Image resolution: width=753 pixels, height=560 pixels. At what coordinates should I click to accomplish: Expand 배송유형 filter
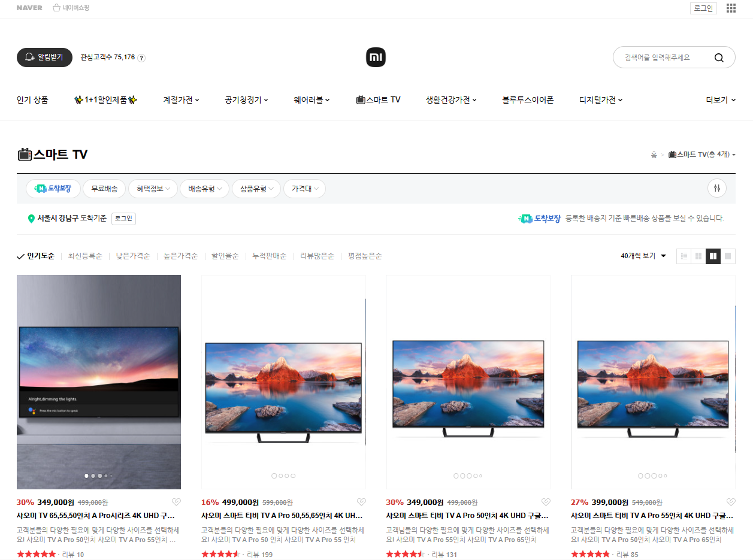point(205,189)
